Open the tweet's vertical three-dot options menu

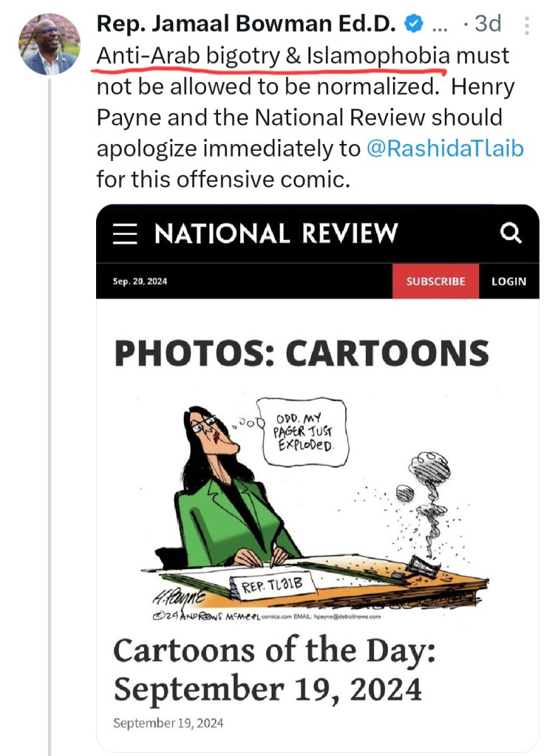(526, 26)
